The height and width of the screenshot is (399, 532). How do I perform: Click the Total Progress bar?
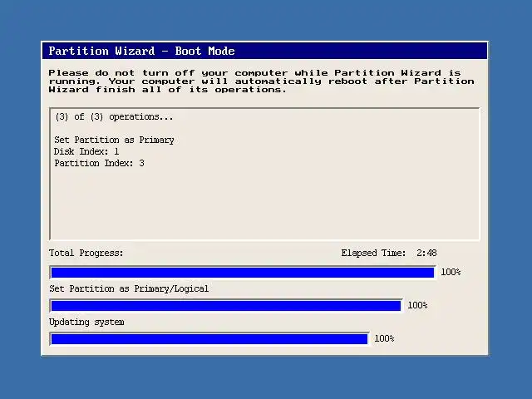click(x=243, y=273)
